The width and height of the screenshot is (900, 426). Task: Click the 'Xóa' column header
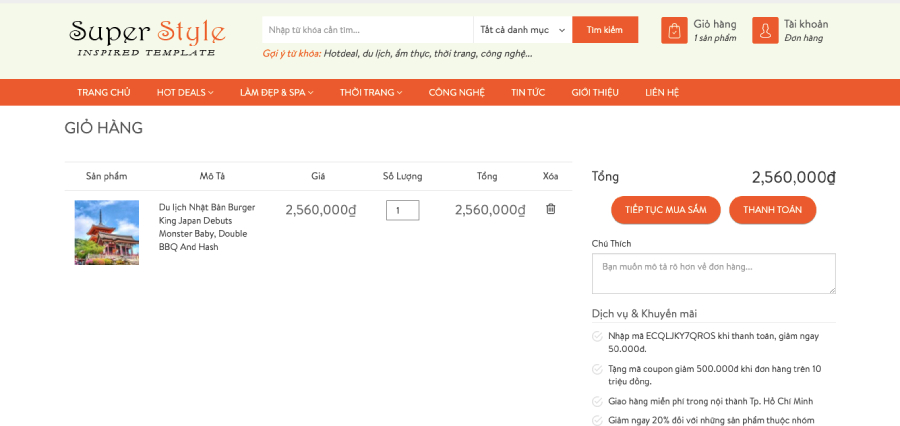pyautogui.click(x=550, y=176)
